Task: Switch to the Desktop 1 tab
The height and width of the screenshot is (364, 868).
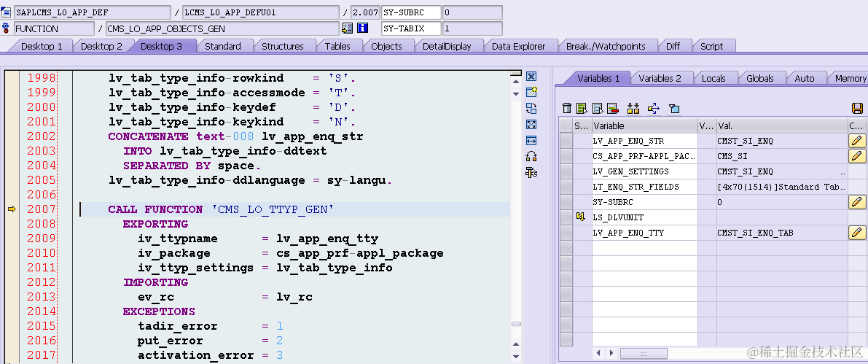Action: pos(42,47)
